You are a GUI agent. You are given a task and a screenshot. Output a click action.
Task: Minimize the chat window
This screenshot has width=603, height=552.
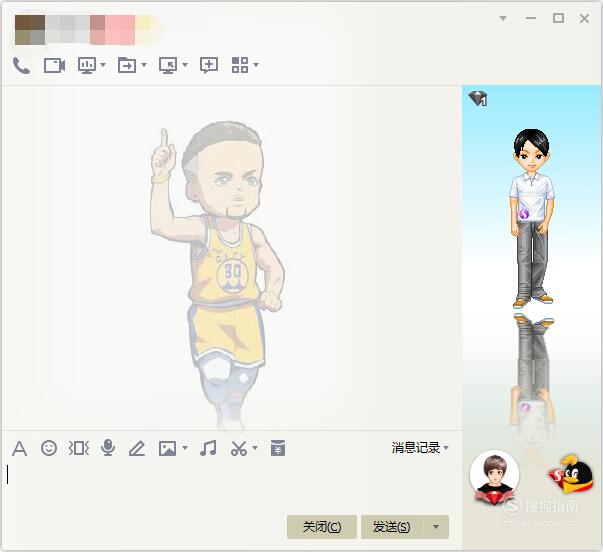[531, 18]
